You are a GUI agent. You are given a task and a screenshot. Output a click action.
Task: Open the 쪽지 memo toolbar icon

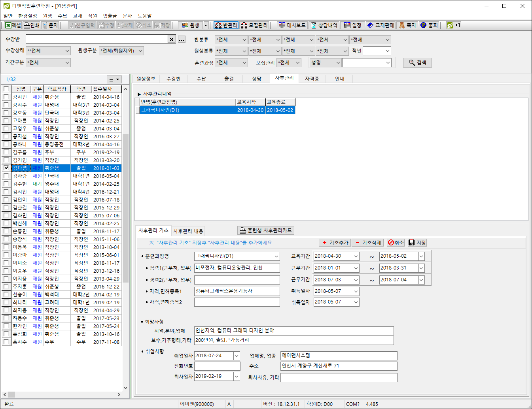coord(407,25)
